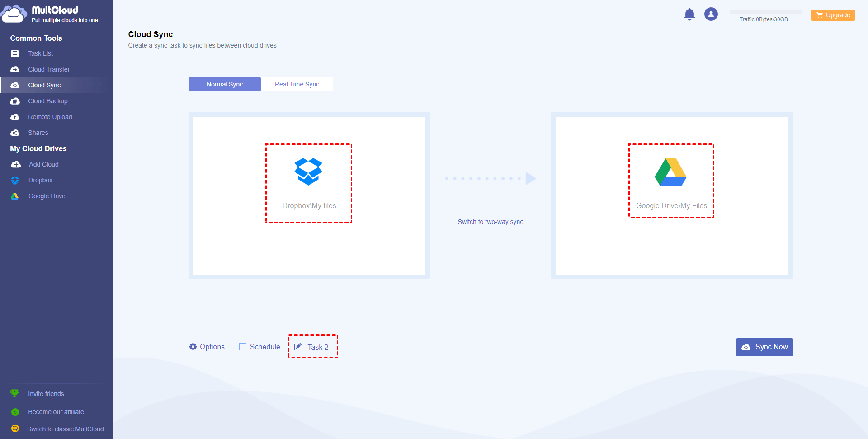Open Task List from the sidebar

pyautogui.click(x=41, y=53)
